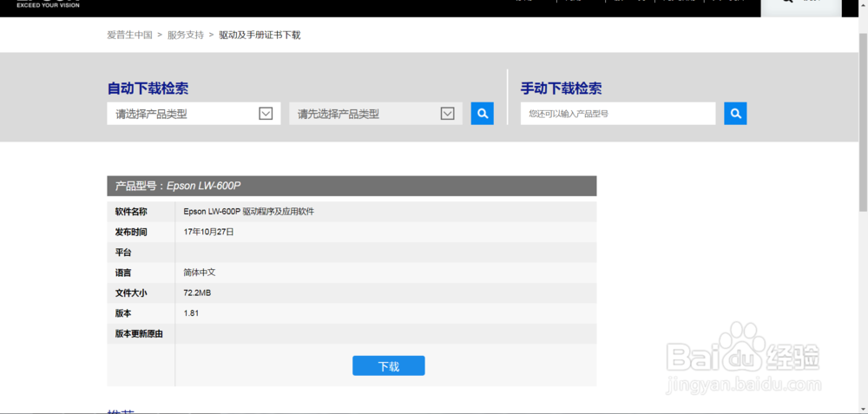Click the 产品型号：Epson LW-600P header
This screenshot has width=868, height=414.
352,186
